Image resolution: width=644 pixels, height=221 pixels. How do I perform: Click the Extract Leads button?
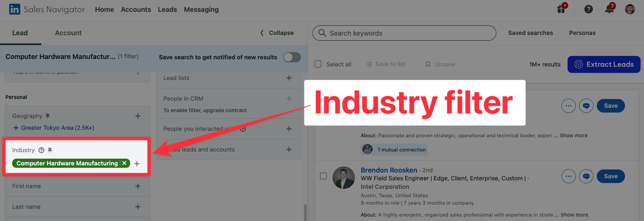point(604,64)
